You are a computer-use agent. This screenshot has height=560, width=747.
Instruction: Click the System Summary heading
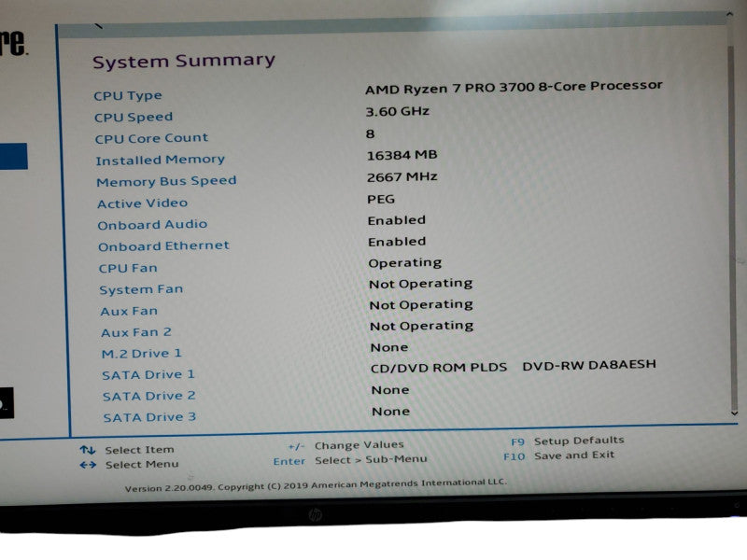coord(184,61)
